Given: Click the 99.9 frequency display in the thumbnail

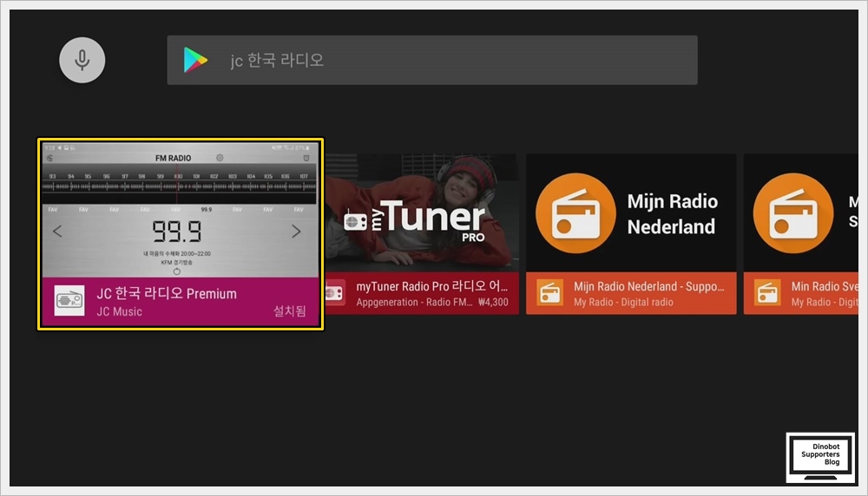Looking at the screenshot, I should 177,232.
